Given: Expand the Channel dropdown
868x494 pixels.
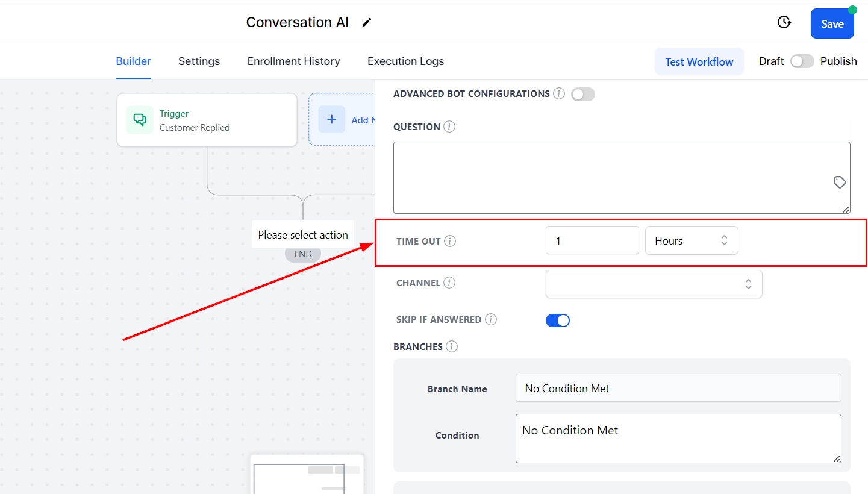Looking at the screenshot, I should pyautogui.click(x=654, y=284).
